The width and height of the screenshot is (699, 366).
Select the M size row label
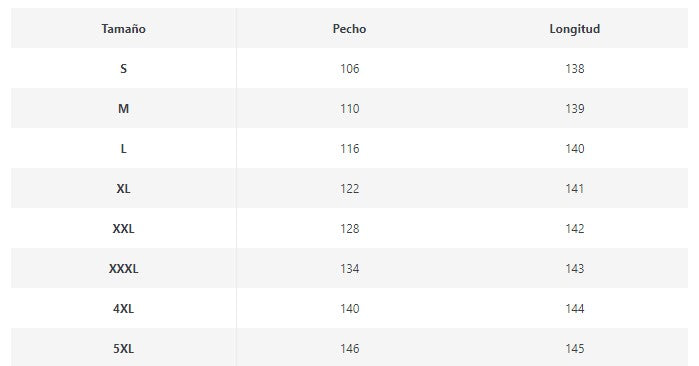pyautogui.click(x=123, y=109)
